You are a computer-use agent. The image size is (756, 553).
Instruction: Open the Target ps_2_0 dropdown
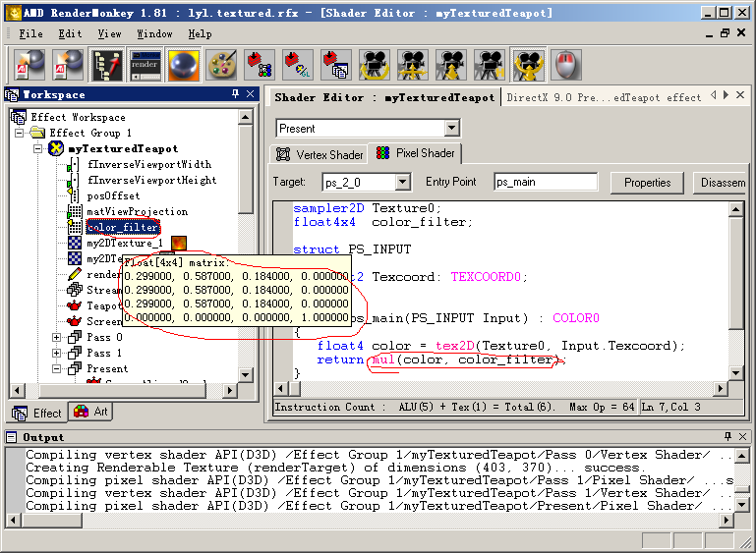point(403,182)
